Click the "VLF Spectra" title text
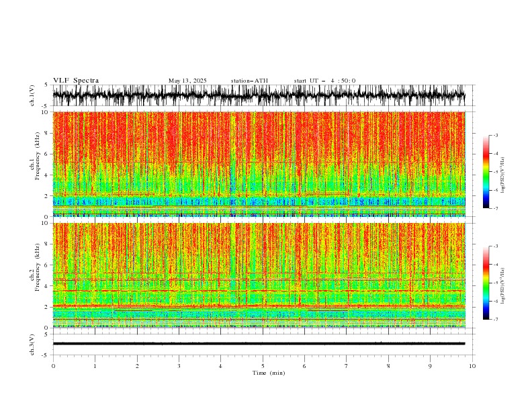Image resolution: width=532 pixels, height=411 pixels. click(76, 81)
